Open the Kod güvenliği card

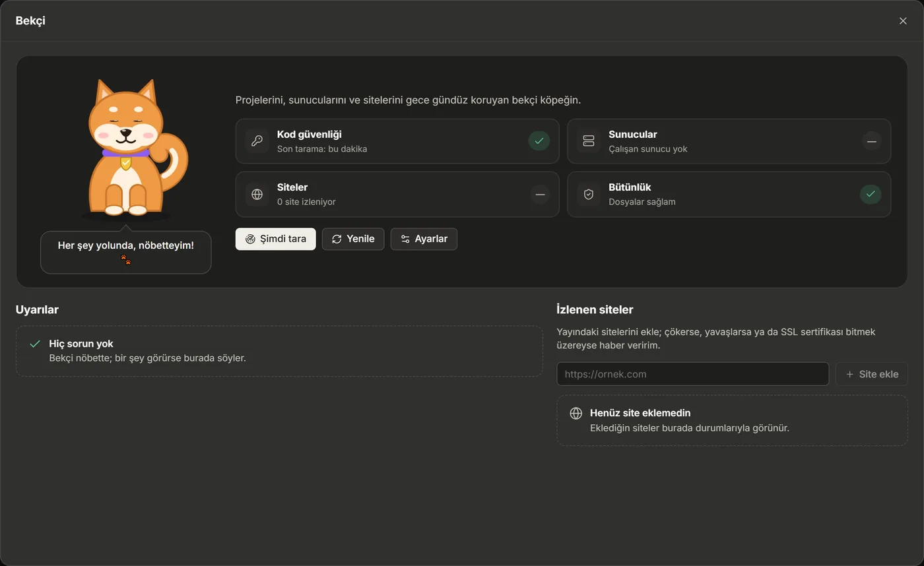tap(397, 141)
